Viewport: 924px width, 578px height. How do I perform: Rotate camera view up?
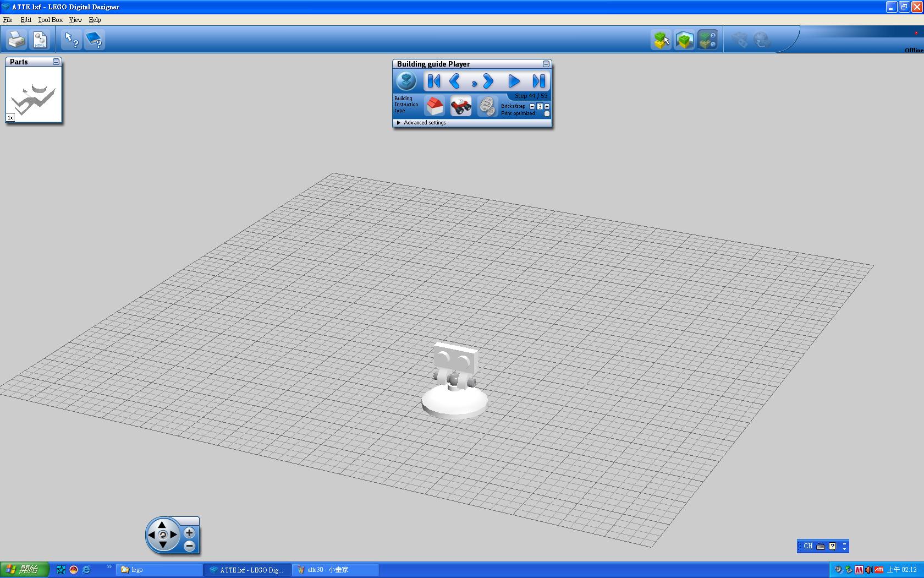pos(162,525)
